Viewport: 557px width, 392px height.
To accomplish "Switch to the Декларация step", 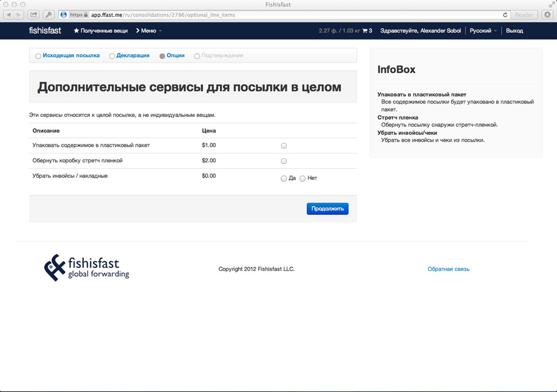I will click(x=133, y=55).
